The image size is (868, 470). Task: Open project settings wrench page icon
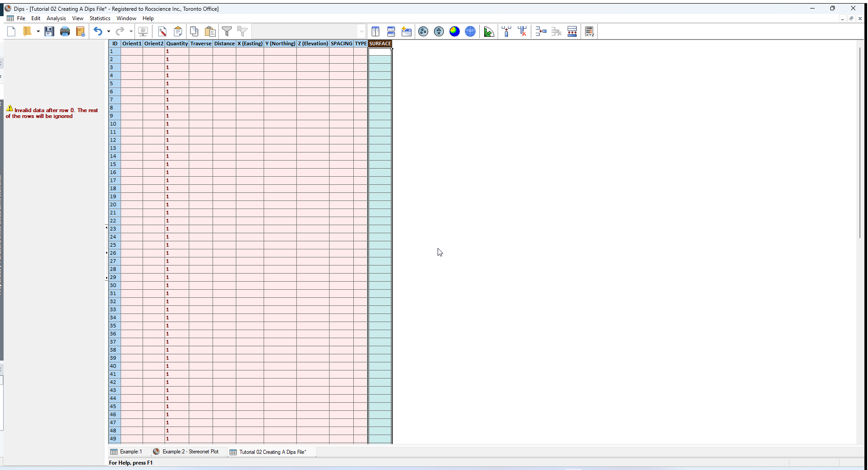click(x=162, y=31)
